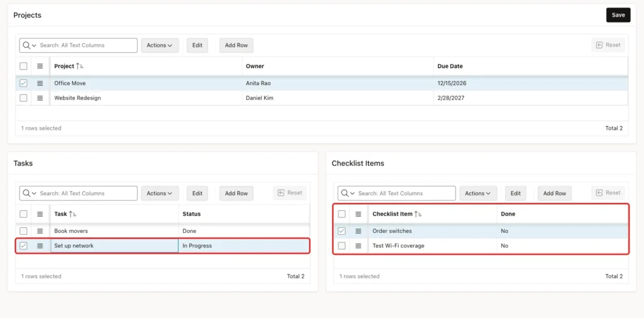Screen dimensions: 644x318
Task: Open row menu icon for Set up network
Action: tap(40, 246)
